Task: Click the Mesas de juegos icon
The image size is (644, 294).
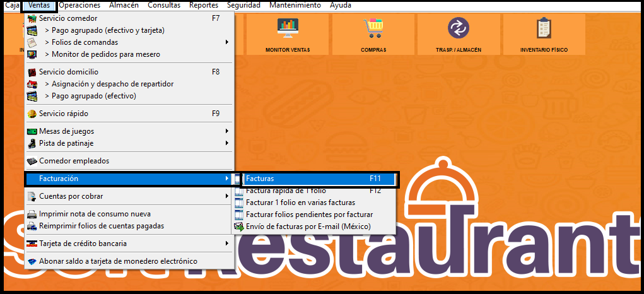Action: [x=32, y=131]
